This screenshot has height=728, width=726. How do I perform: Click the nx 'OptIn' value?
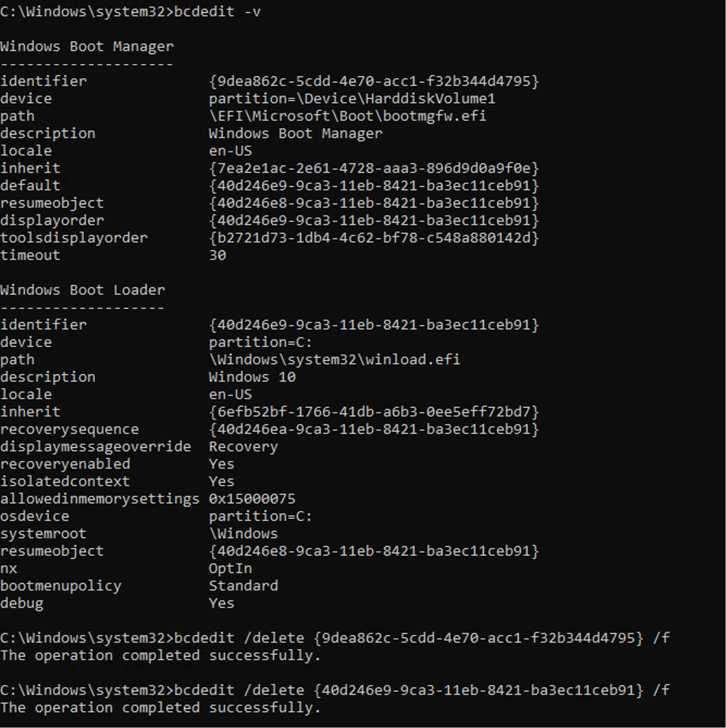click(x=230, y=568)
